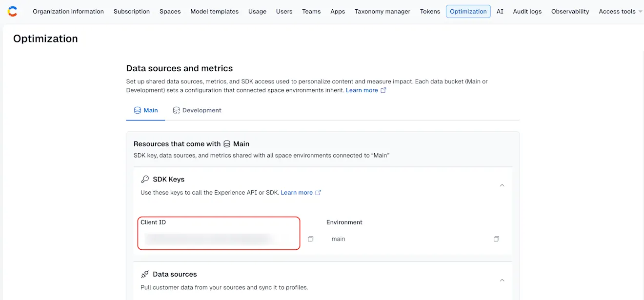Click the Learn more link in the intro text
644x300 pixels.
click(362, 90)
